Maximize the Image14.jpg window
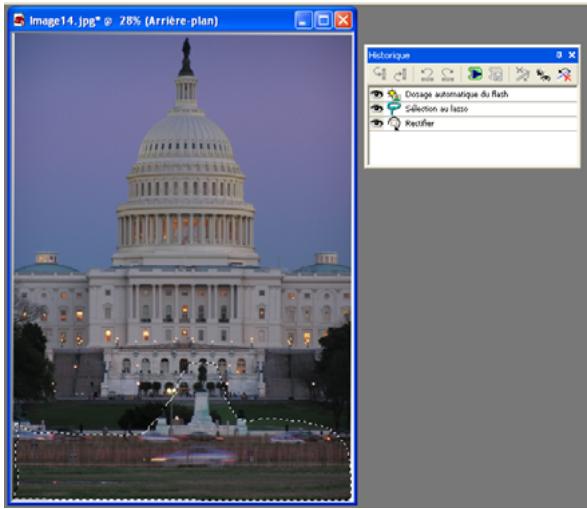This screenshot has width=587, height=509. pyautogui.click(x=323, y=20)
